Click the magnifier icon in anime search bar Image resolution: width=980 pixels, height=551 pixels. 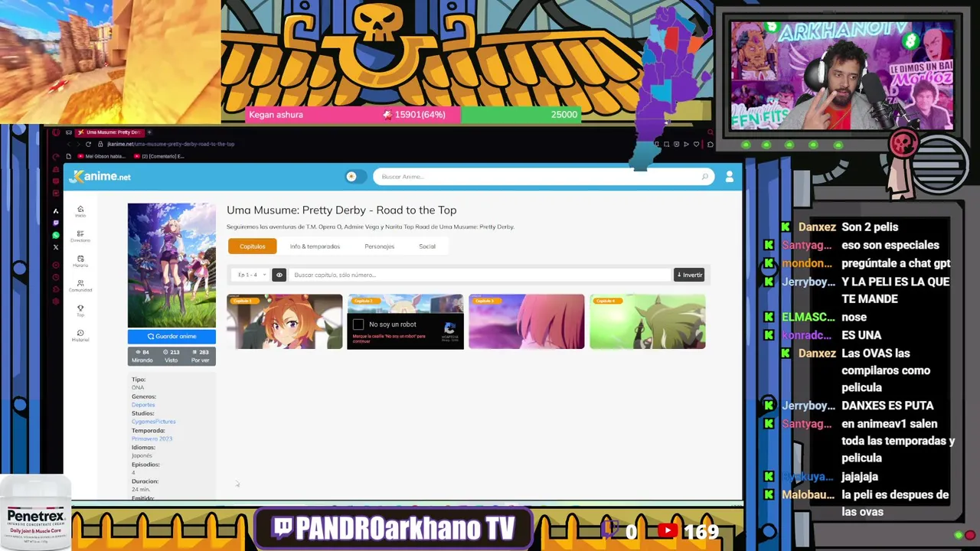(x=704, y=177)
